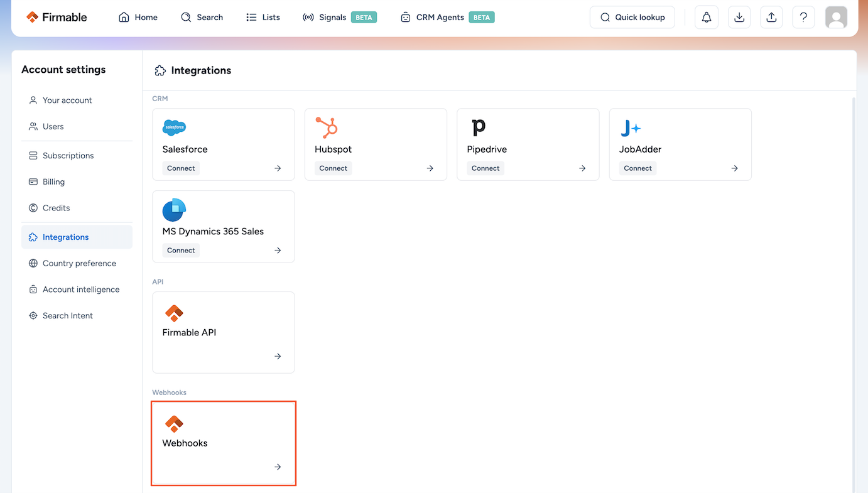The width and height of the screenshot is (868, 493).
Task: Click the JobAdder card title
Action: 640,149
